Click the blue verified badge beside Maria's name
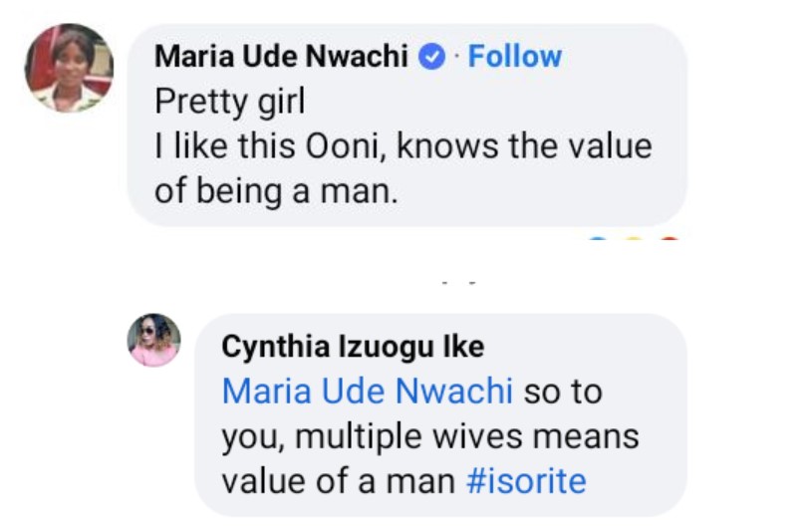Viewport: 807px width, 532px height. 430,58
